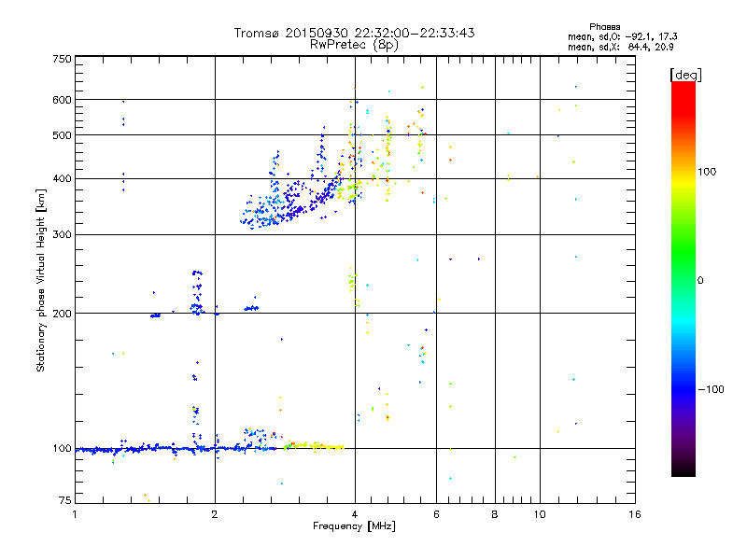
Task: Click the yellow E-layer trace near 100 km
Action: [x=315, y=446]
